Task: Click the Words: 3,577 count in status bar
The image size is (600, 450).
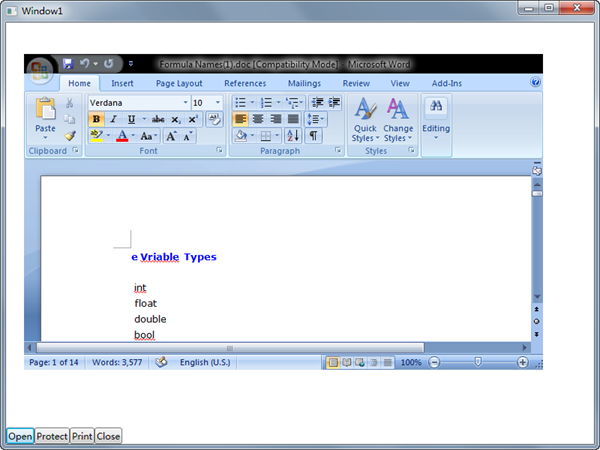Action: (x=116, y=362)
